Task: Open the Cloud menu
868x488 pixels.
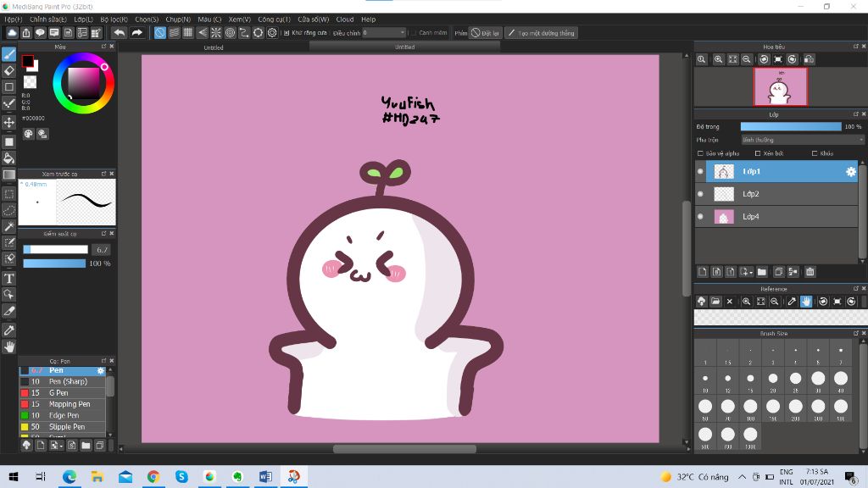Action: click(345, 19)
